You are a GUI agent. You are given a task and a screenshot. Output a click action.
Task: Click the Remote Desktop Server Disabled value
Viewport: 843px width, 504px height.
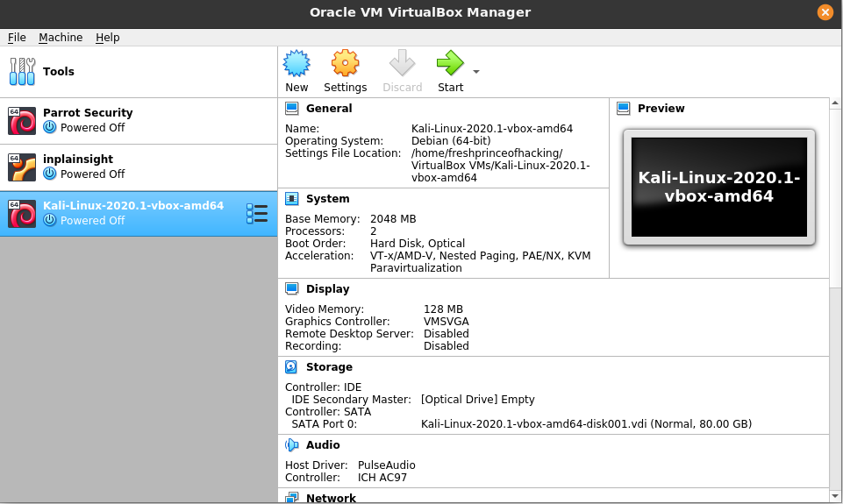(x=447, y=334)
